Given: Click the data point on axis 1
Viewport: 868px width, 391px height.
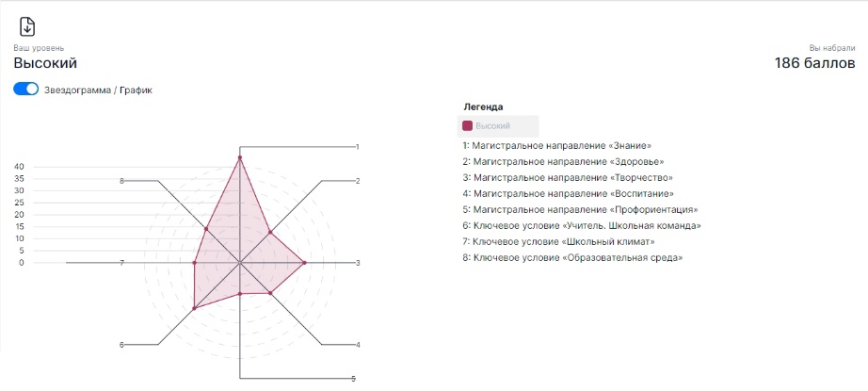Looking at the screenshot, I should coord(240,158).
